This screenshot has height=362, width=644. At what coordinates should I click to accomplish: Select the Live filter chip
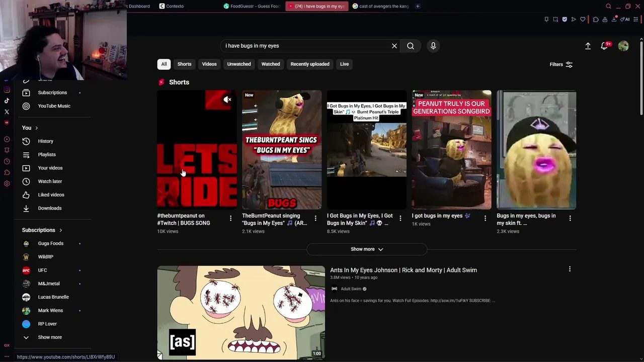pyautogui.click(x=344, y=64)
